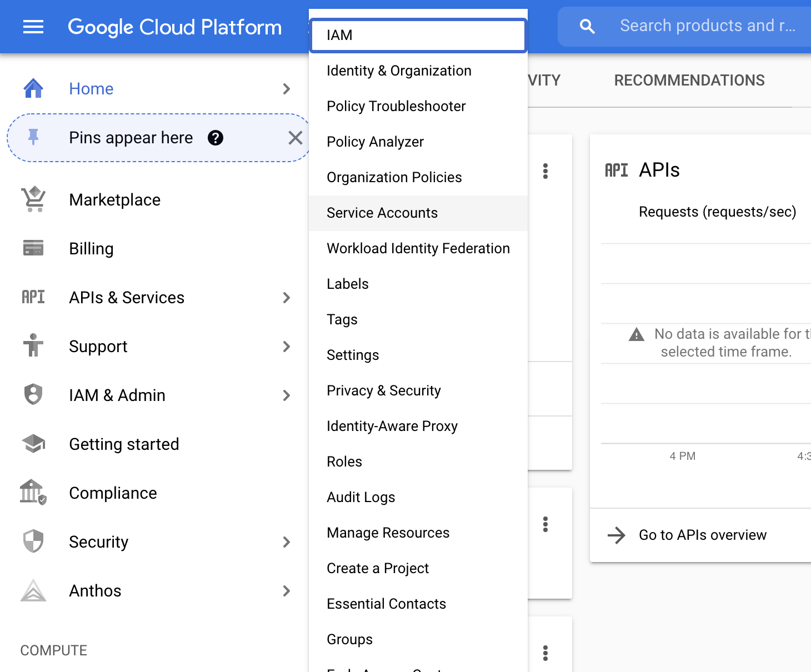
Task: Follow the Go to APIs overview link
Action: click(x=702, y=535)
